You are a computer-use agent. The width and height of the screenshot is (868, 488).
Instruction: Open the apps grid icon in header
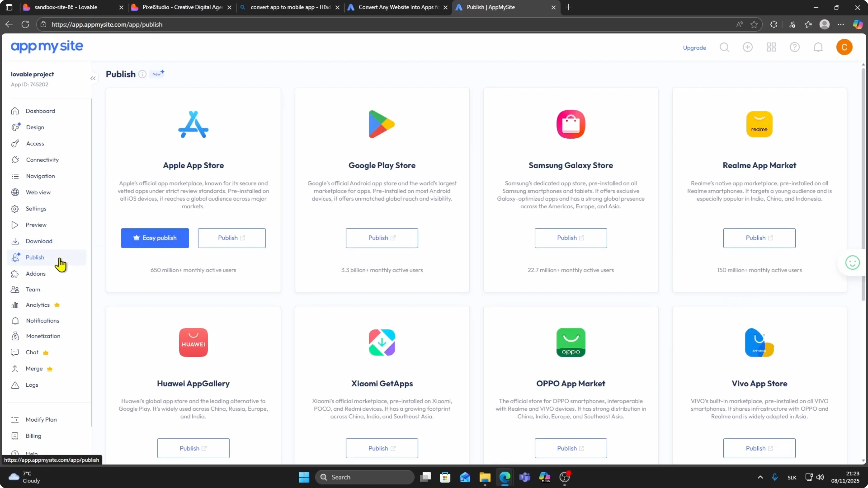click(771, 47)
